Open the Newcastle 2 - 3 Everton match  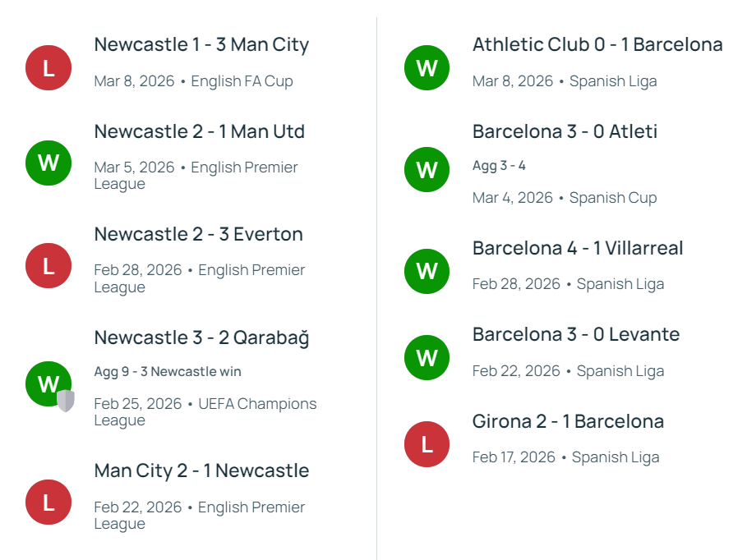click(198, 234)
